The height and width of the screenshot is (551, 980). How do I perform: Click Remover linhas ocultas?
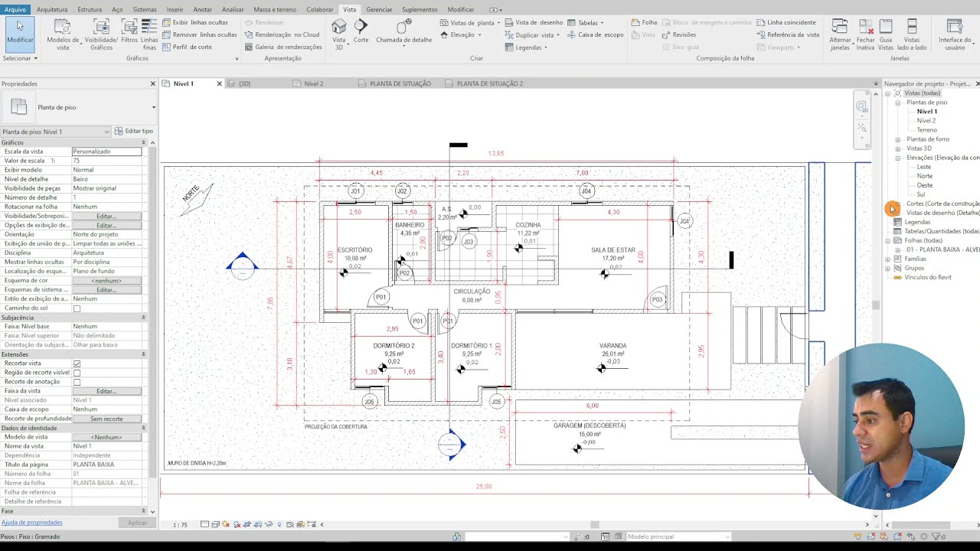(x=199, y=34)
